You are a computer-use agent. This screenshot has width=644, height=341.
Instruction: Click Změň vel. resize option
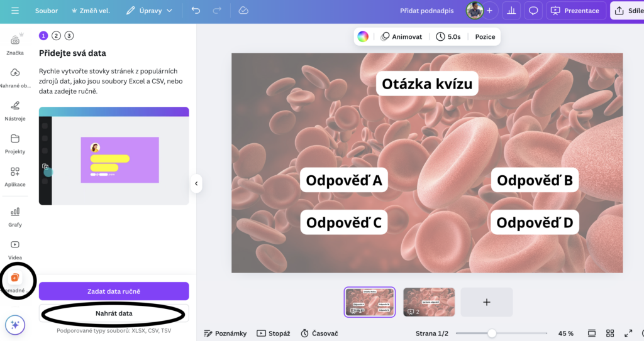(91, 11)
